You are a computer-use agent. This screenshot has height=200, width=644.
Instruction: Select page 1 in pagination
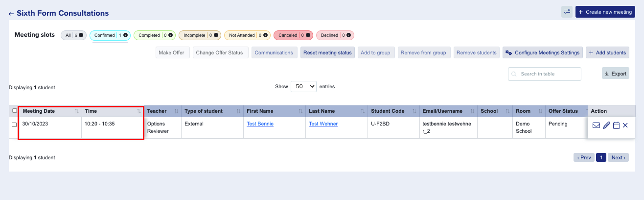(601, 157)
